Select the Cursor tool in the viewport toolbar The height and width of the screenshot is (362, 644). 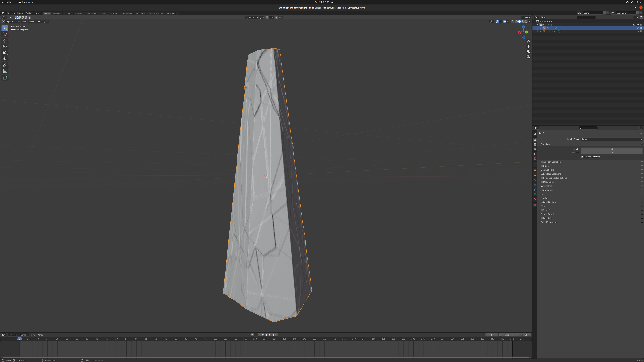click(x=5, y=34)
